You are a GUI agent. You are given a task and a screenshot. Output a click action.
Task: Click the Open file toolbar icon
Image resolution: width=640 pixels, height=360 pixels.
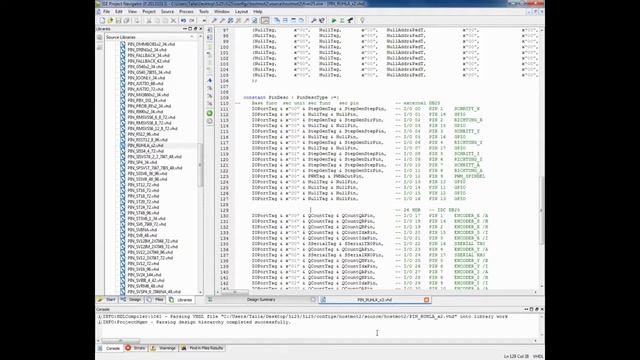[110, 20]
